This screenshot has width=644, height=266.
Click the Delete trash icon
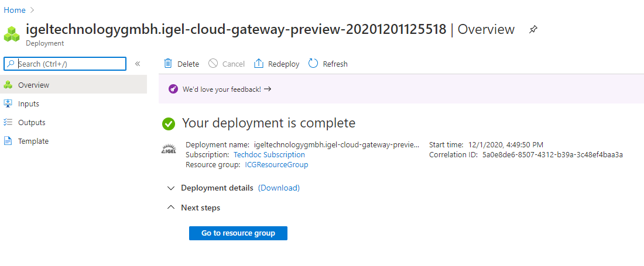[x=168, y=64]
